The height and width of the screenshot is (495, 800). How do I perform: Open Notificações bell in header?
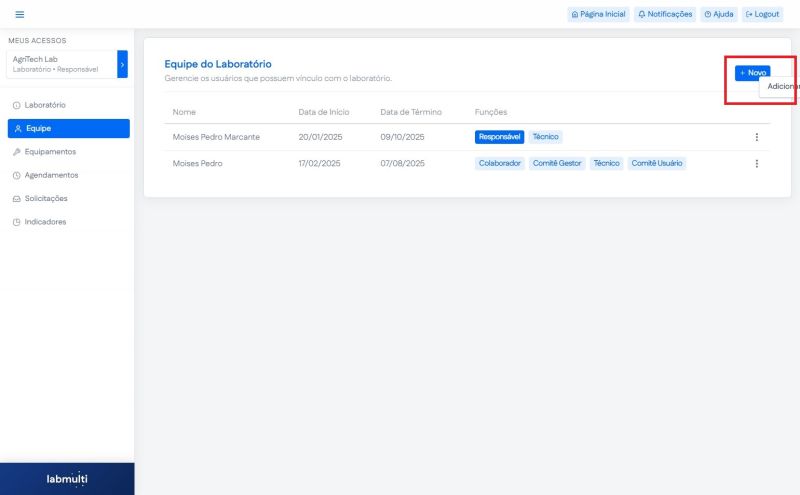[x=665, y=14]
